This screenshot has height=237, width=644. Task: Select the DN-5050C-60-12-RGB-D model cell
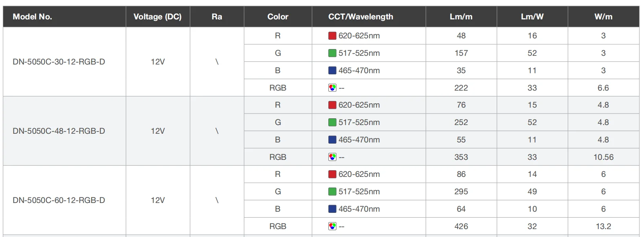[x=59, y=200]
